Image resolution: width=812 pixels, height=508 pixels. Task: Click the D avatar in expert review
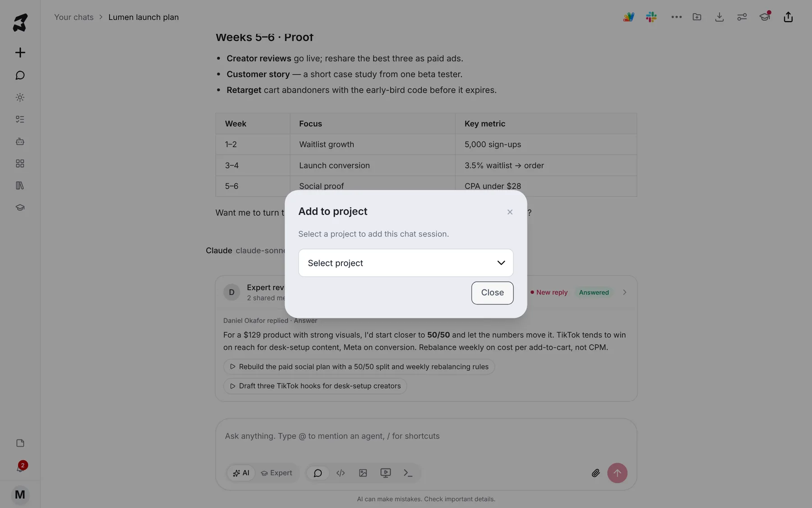click(232, 292)
